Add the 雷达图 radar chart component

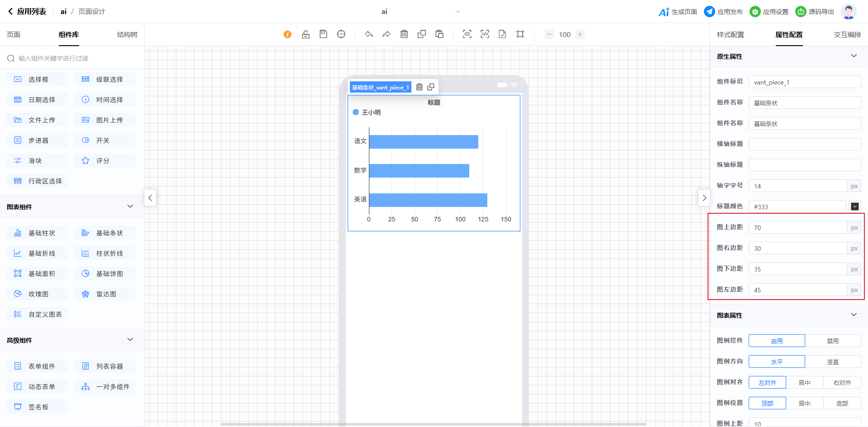pos(105,294)
